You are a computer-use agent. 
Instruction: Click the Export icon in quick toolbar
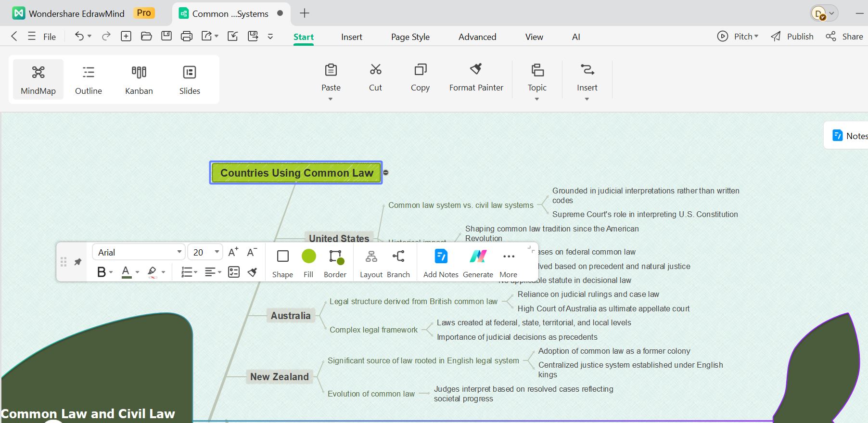coord(207,36)
